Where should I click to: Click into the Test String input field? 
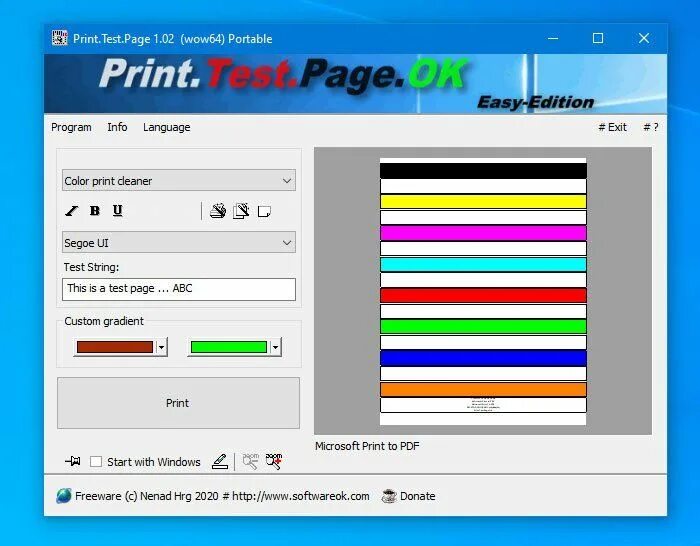point(179,289)
